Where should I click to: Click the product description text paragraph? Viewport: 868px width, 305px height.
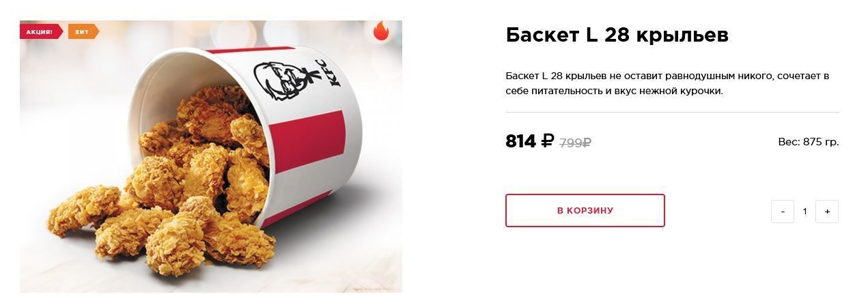[x=667, y=83]
